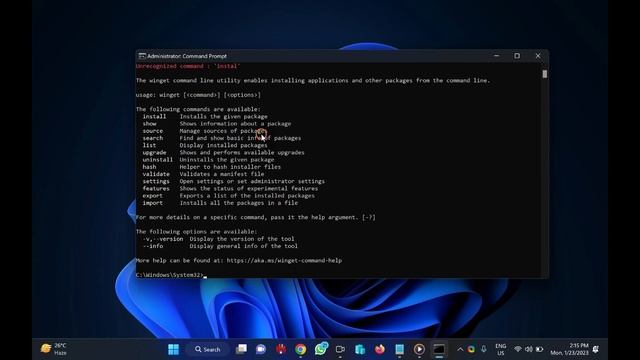Click 'For more details on a specific command' line

pos(256,217)
